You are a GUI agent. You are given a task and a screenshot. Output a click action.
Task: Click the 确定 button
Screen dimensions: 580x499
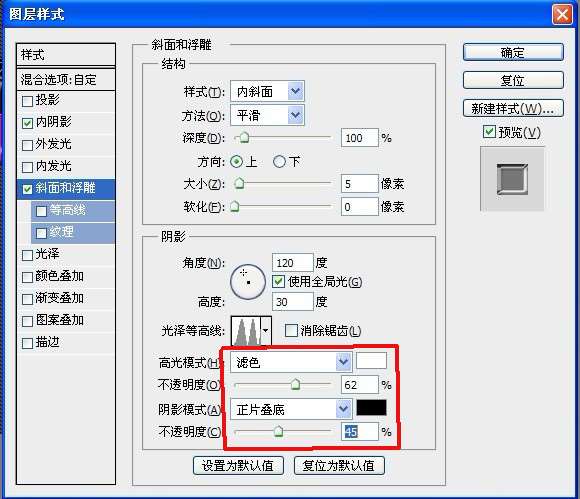(x=513, y=53)
